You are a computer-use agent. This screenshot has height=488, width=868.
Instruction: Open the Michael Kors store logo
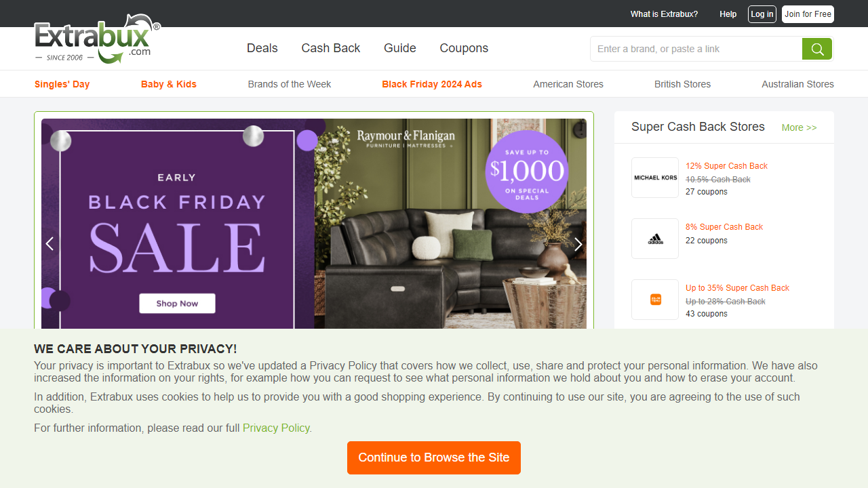click(x=655, y=178)
